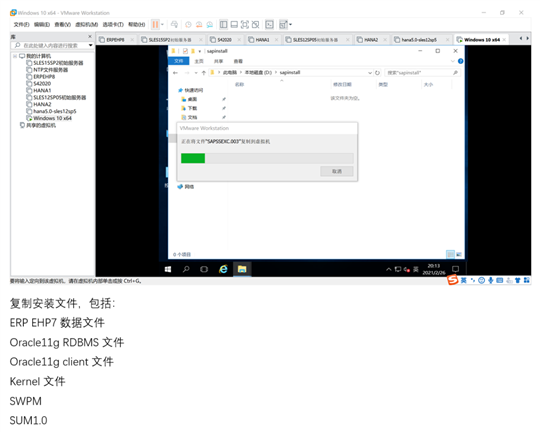The height and width of the screenshot is (432, 540).
Task: Open the 选项卡(T) menu
Action: [x=113, y=24]
